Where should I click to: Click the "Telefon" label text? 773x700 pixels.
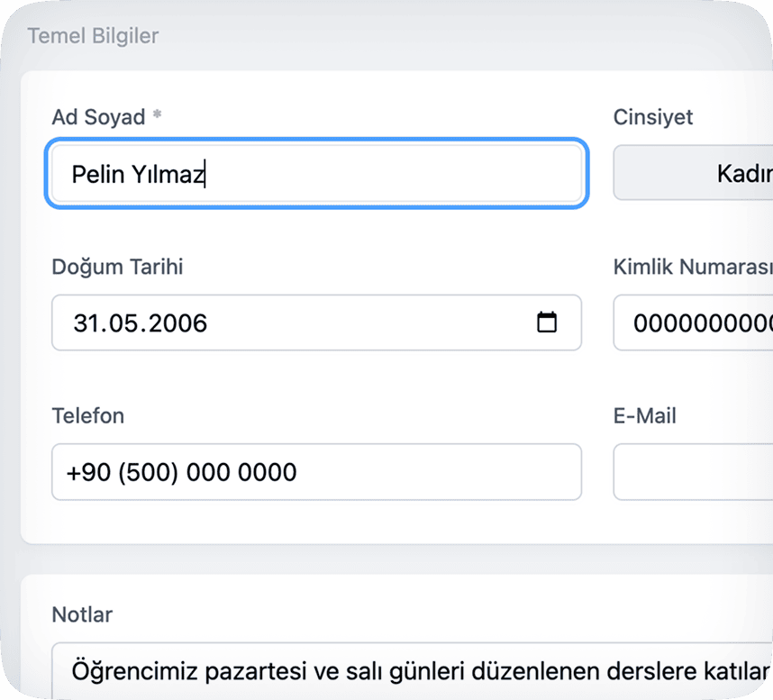click(87, 415)
